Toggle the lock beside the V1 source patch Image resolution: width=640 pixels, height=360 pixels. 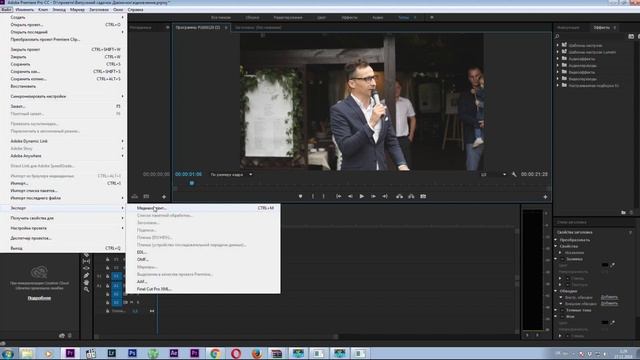108,276
